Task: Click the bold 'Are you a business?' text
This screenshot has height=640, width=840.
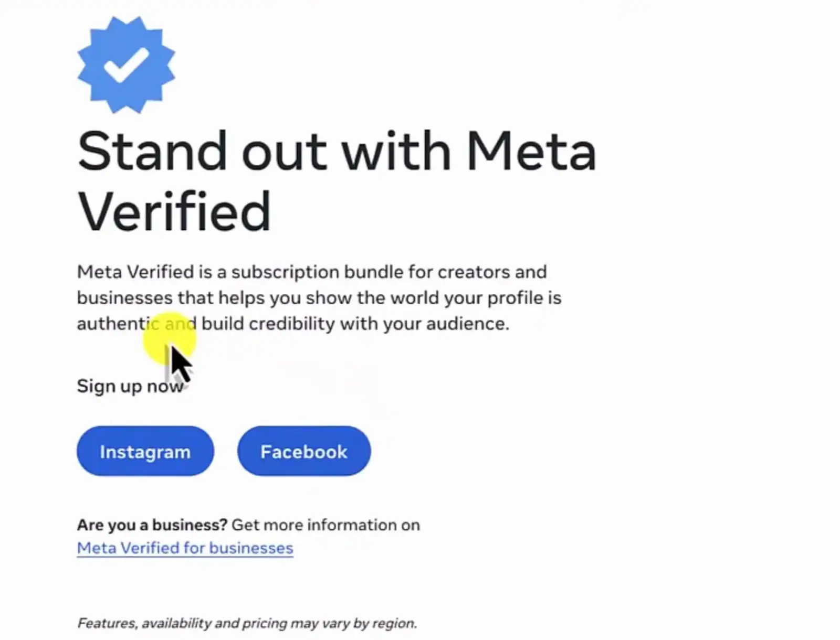Action: pyautogui.click(x=152, y=525)
